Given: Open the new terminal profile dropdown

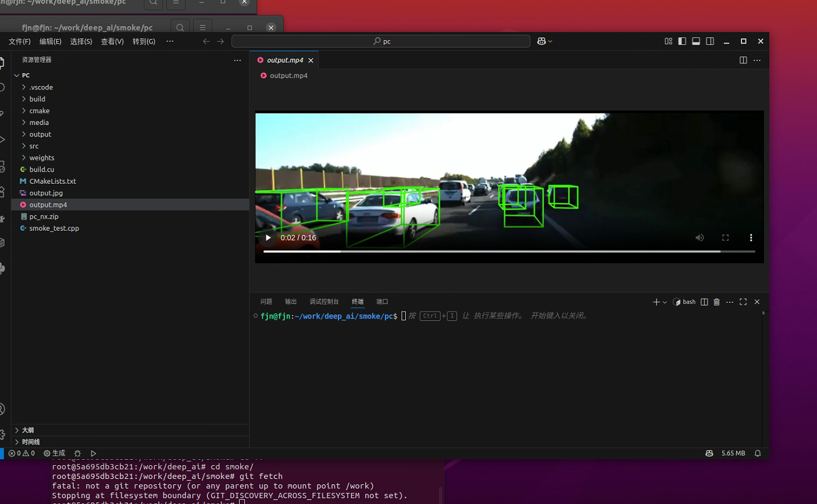Looking at the screenshot, I should 665,302.
